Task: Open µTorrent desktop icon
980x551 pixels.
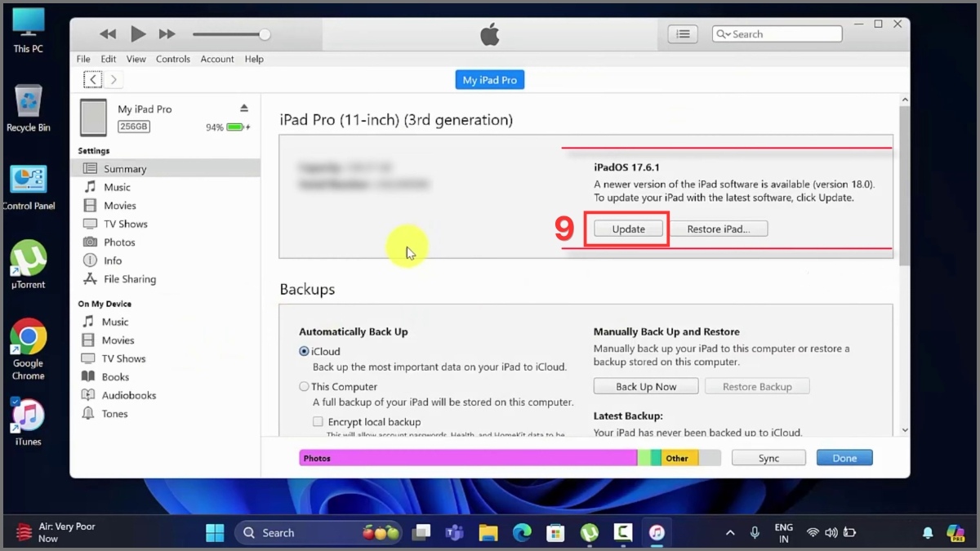Action: 28,264
